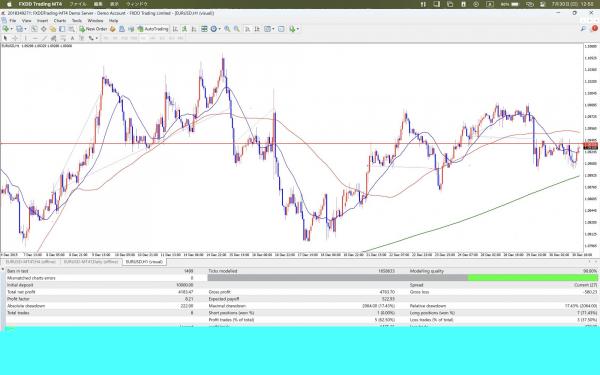This screenshot has height=375, width=600.
Task: Zoom out on the chart
Action: tap(237, 29)
